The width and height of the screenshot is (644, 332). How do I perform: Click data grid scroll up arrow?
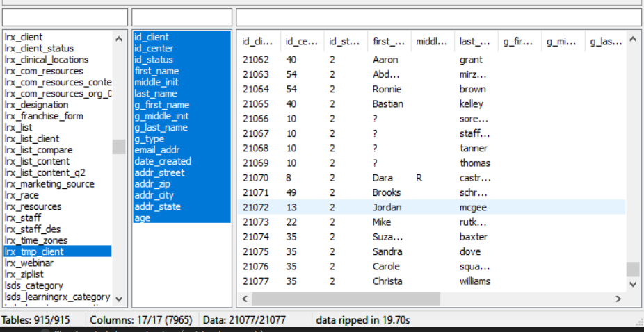(633, 39)
